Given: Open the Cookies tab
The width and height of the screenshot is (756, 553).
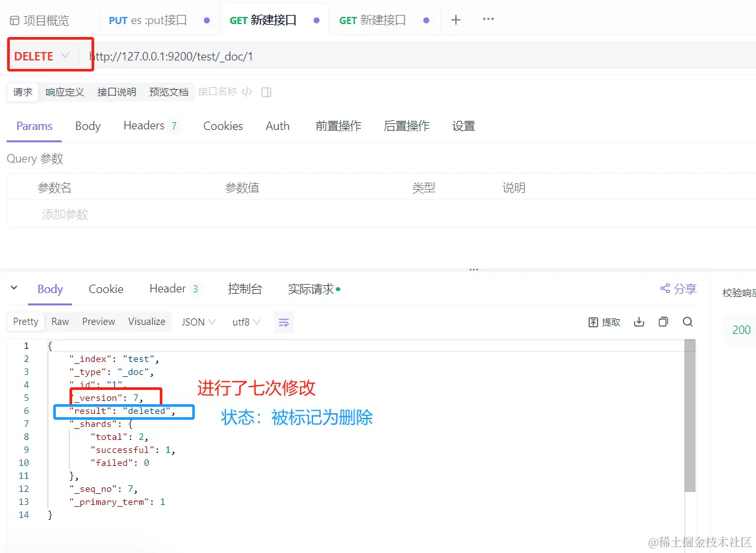Looking at the screenshot, I should coord(223,126).
